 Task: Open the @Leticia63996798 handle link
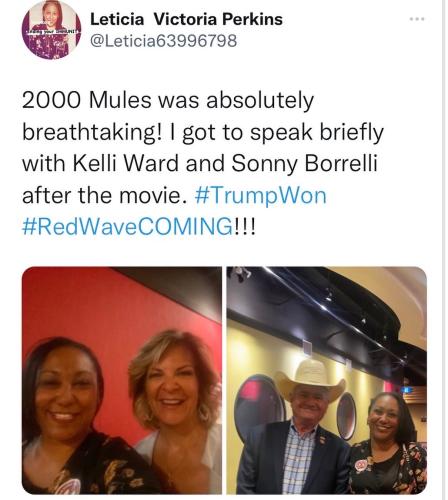[x=164, y=41]
